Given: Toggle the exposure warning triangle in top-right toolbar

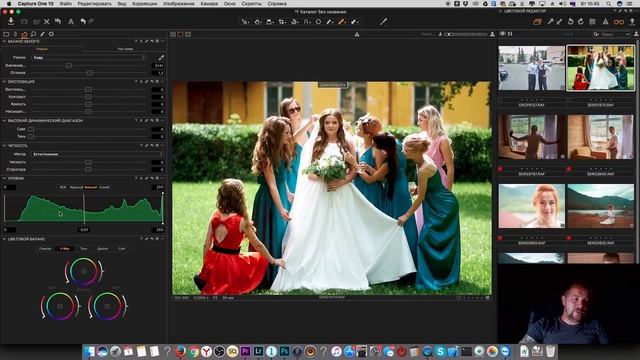Looking at the screenshot, I should click(x=606, y=22).
